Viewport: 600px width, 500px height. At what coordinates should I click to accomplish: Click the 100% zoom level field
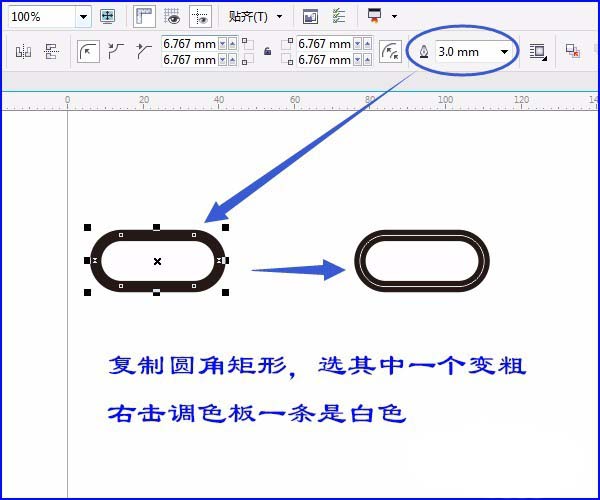coord(42,17)
